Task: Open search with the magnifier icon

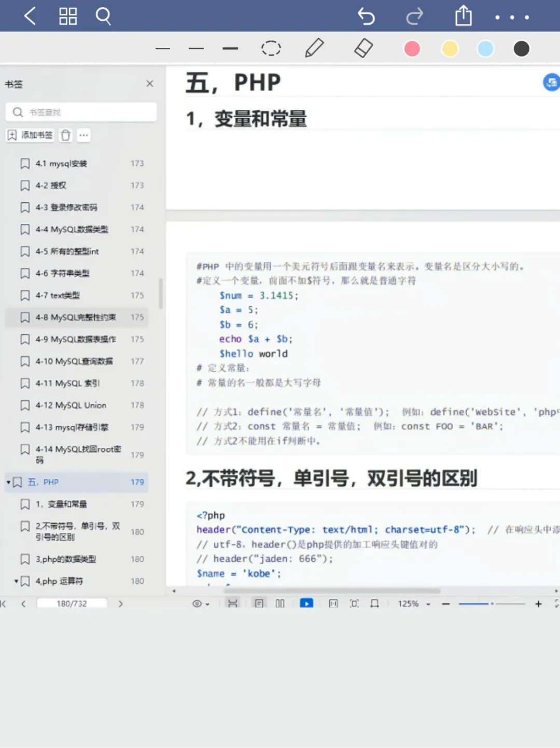Action: (103, 16)
